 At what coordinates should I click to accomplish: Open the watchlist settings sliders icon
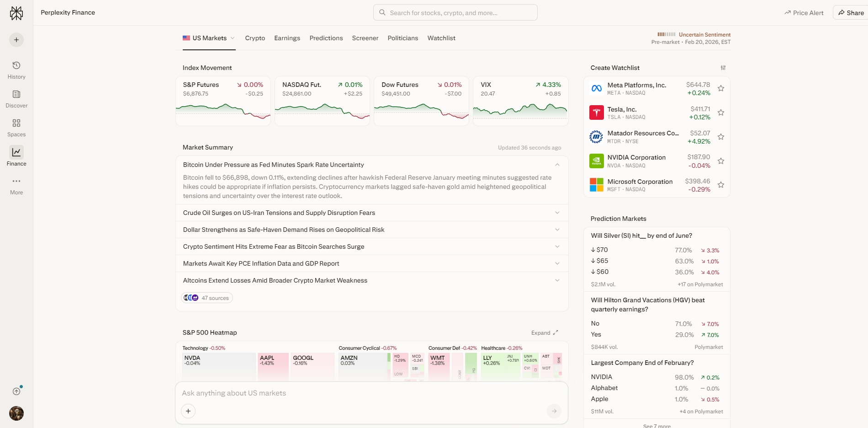723,68
